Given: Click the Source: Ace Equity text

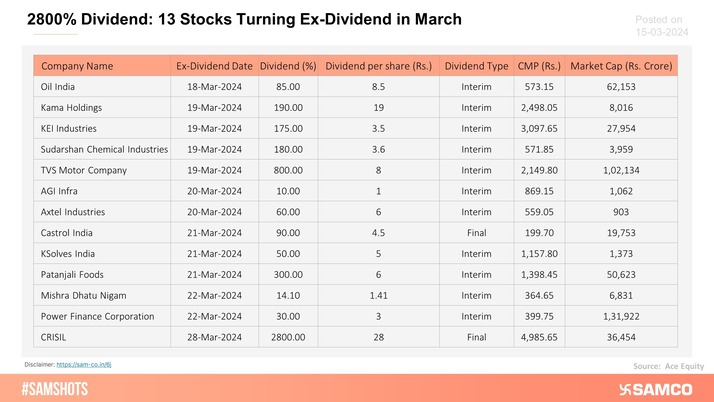Looking at the screenshot, I should [668, 366].
